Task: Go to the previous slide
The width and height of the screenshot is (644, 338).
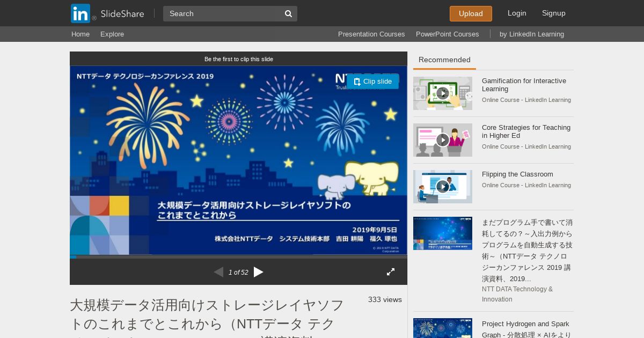Action: [x=218, y=272]
